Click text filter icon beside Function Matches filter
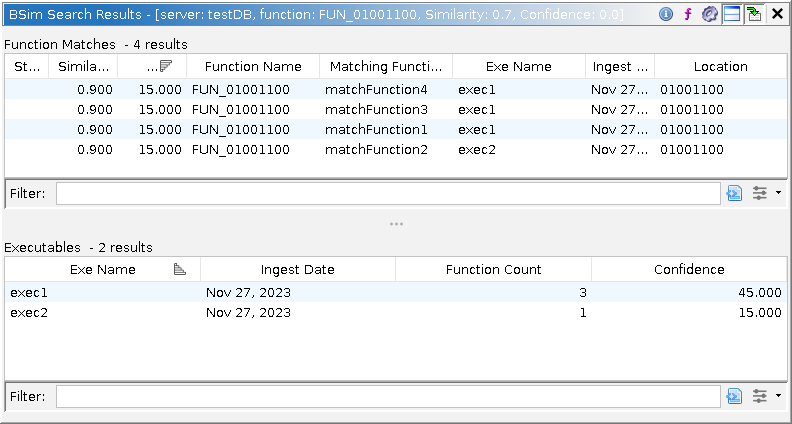This screenshot has width=792, height=424. (x=735, y=194)
